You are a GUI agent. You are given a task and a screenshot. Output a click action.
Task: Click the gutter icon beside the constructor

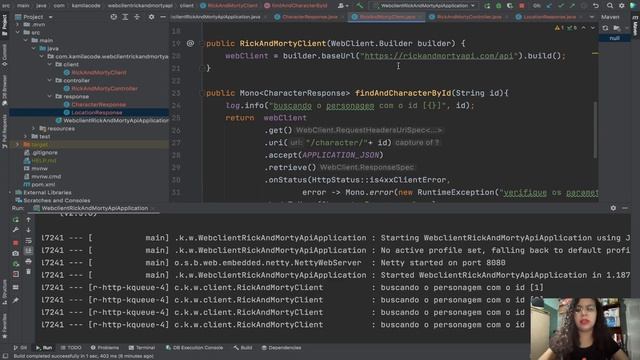click(190, 43)
